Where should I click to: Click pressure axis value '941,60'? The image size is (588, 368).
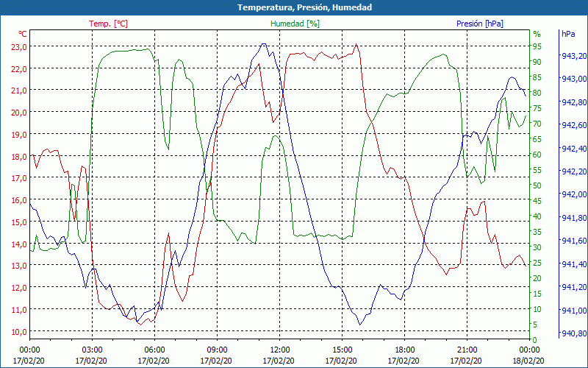574,241
